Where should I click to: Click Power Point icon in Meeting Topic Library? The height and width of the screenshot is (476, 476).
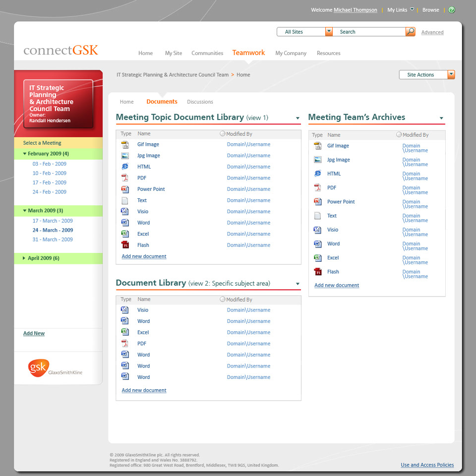125,189
